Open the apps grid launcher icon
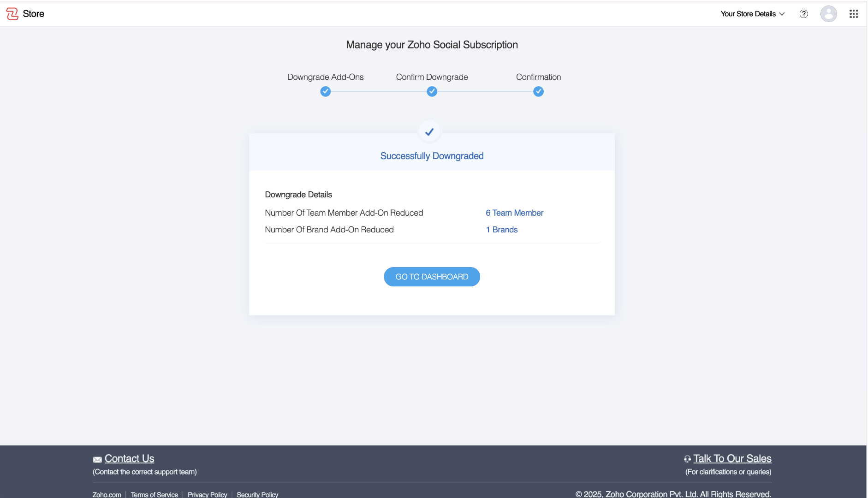 tap(854, 14)
